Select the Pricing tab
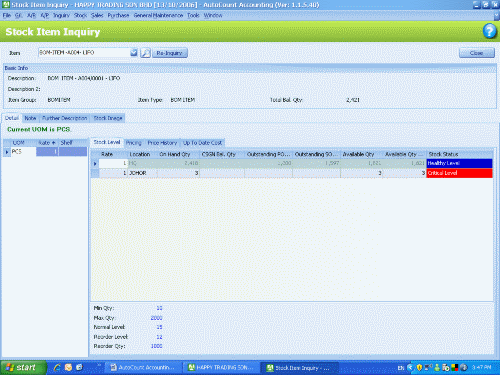Viewport: 500px width, 375px height. [134, 143]
